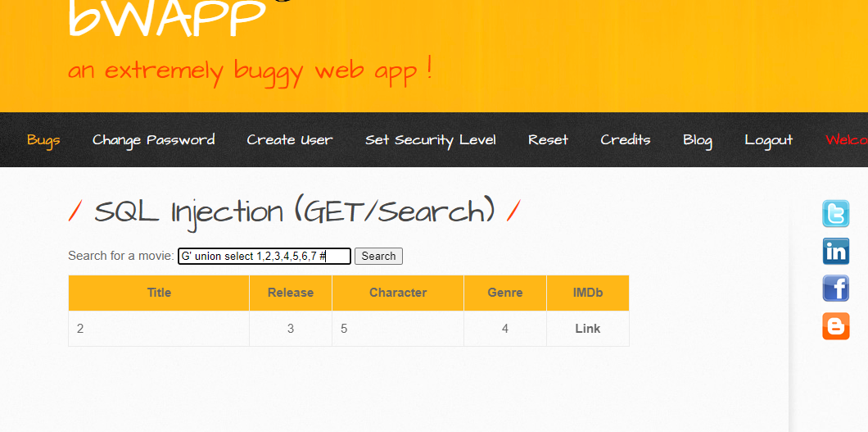Go to Change Password page

(x=153, y=140)
